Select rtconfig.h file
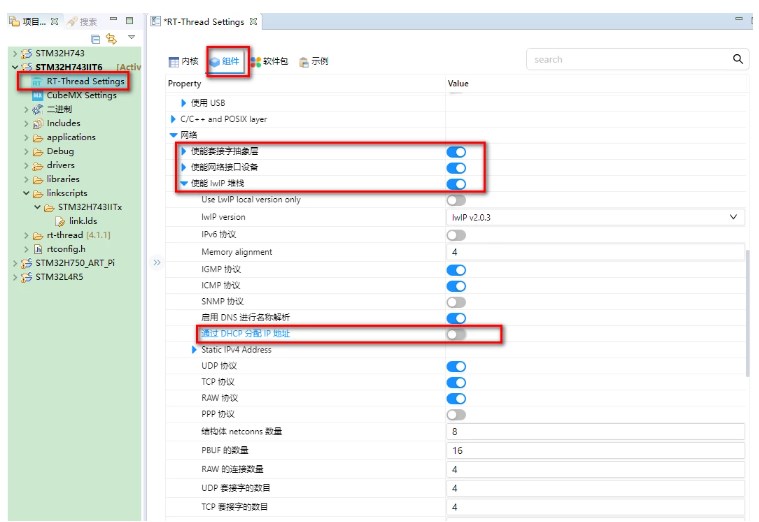759x522 pixels. coord(60,249)
